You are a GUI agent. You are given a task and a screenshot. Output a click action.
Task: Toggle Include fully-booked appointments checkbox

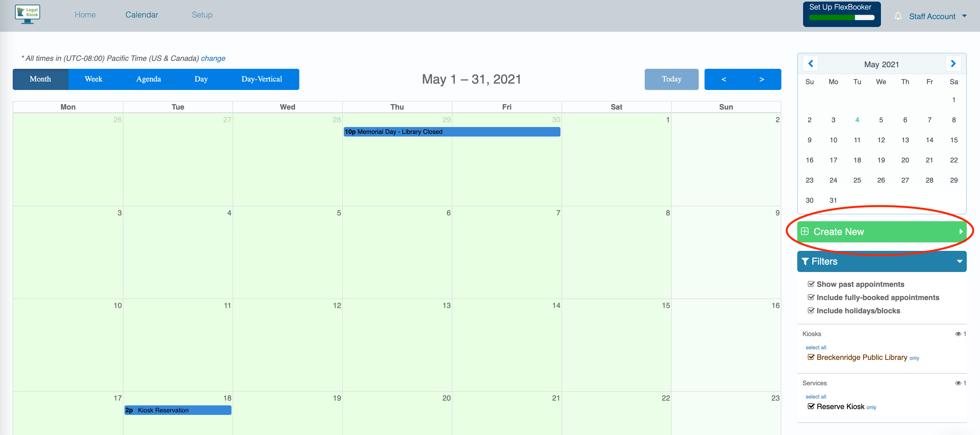[x=811, y=297]
